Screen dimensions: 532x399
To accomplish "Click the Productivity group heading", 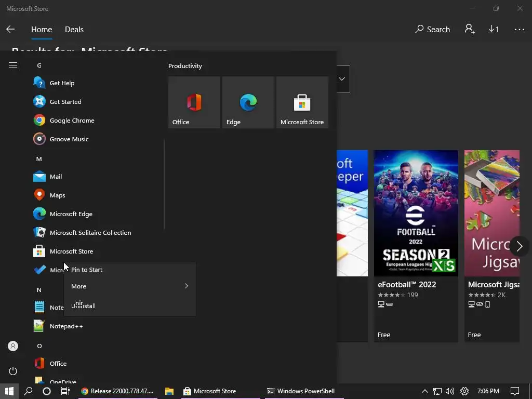I will tap(185, 66).
